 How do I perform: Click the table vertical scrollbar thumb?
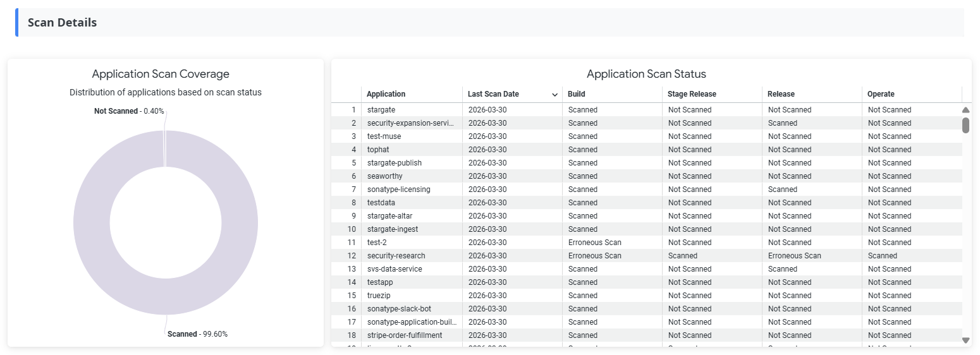(965, 125)
